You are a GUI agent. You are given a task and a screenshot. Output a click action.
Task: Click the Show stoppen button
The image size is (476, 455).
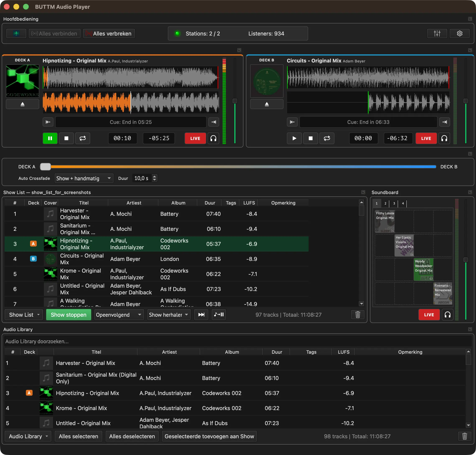click(x=69, y=315)
